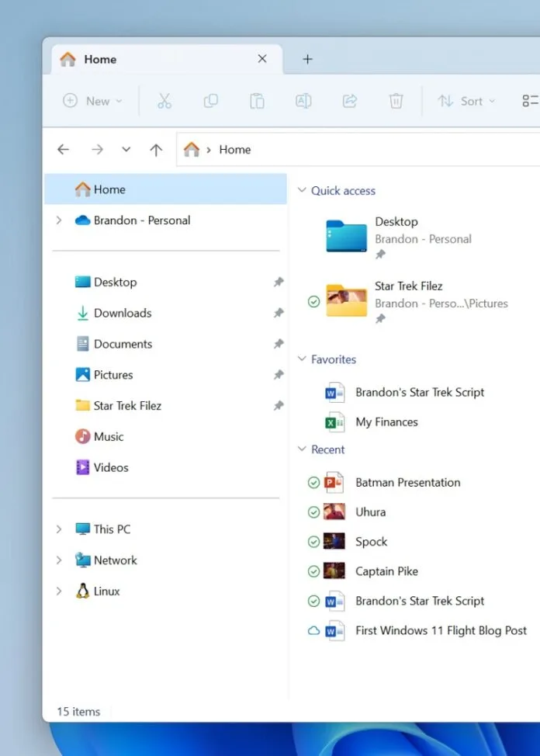Image resolution: width=540 pixels, height=756 pixels.
Task: Click the Rename icon in toolbar
Action: pos(303,101)
